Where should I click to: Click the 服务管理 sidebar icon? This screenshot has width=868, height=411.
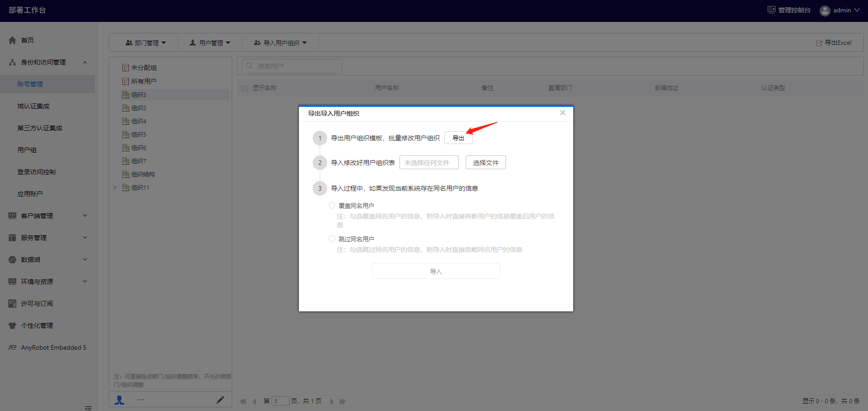pos(12,238)
